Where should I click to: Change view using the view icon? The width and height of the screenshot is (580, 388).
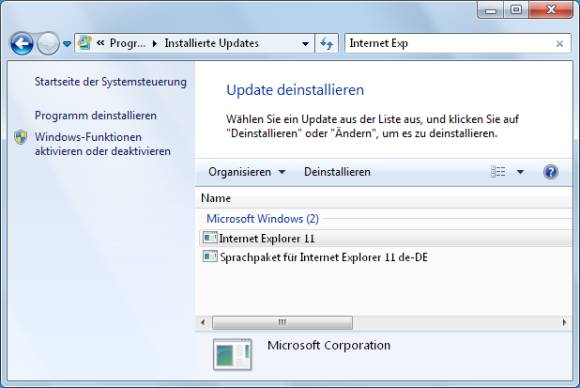click(498, 172)
